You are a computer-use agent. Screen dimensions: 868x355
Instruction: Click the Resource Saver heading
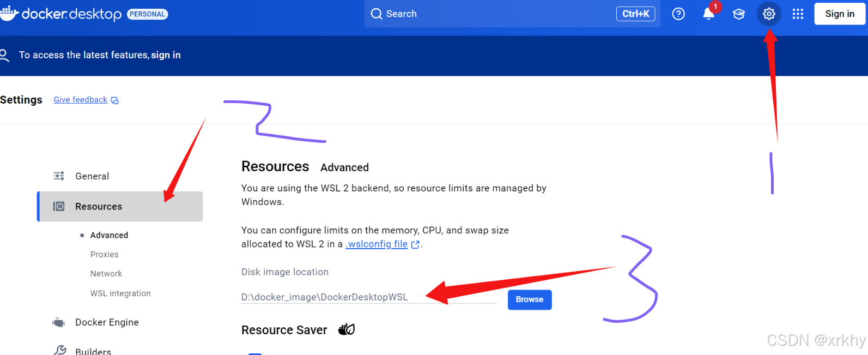[284, 330]
